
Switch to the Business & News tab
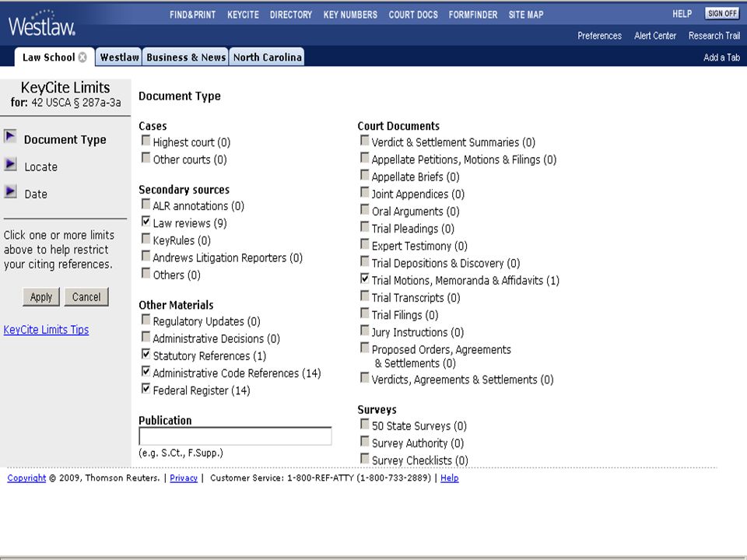(186, 57)
